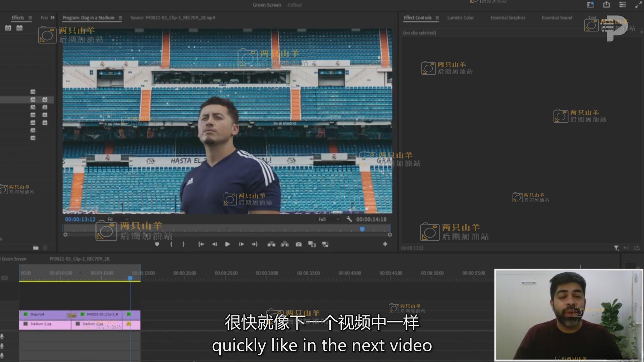Click the Add Marker icon
This screenshot has height=362, width=644.
157,244
